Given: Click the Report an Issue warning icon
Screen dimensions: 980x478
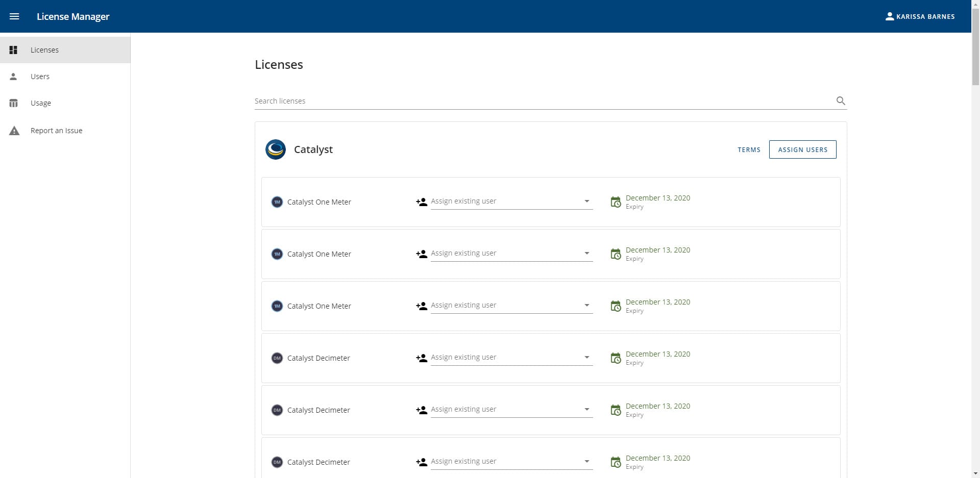Looking at the screenshot, I should coord(14,131).
